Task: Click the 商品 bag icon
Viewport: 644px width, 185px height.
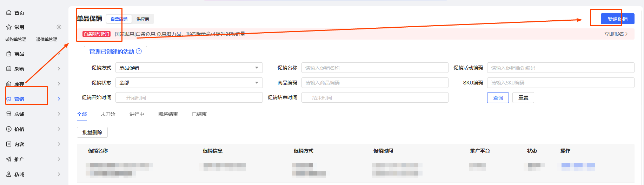Action: click(x=9, y=54)
